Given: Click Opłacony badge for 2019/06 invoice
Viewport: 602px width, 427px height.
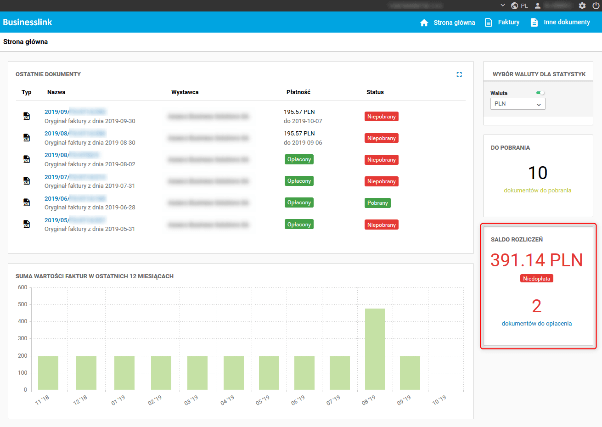Looking at the screenshot, I should (x=299, y=202).
